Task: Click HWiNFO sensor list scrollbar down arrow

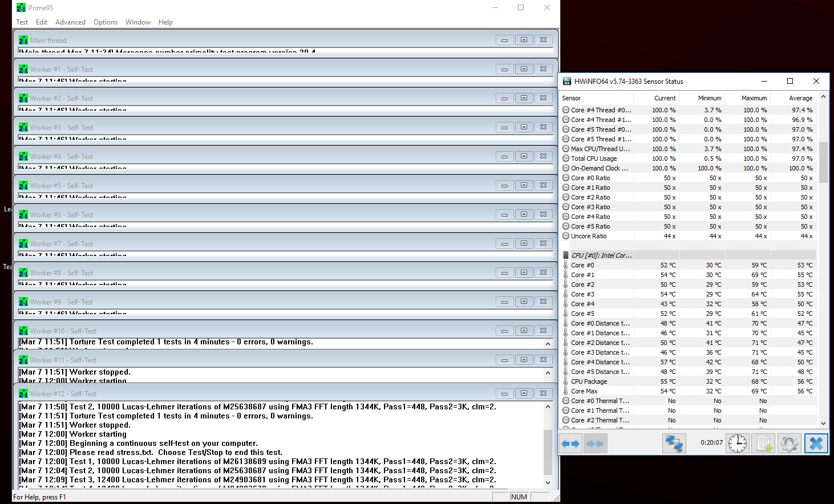Action: tap(823, 423)
